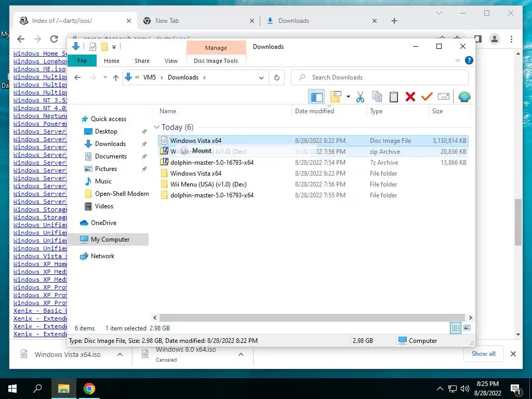This screenshot has width=532, height=399.
Task: Click the red X Delete icon
Action: point(410,97)
